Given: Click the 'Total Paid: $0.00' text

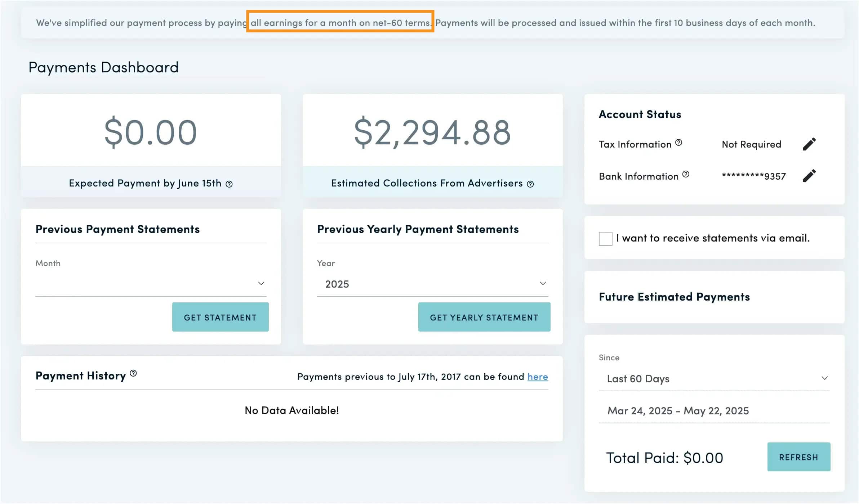Looking at the screenshot, I should click(664, 458).
